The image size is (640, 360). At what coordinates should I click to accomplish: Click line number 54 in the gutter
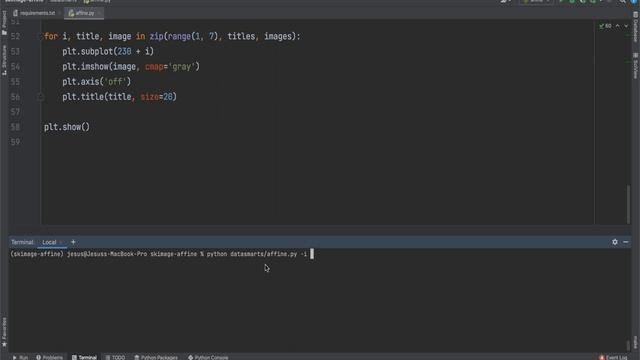pos(15,67)
